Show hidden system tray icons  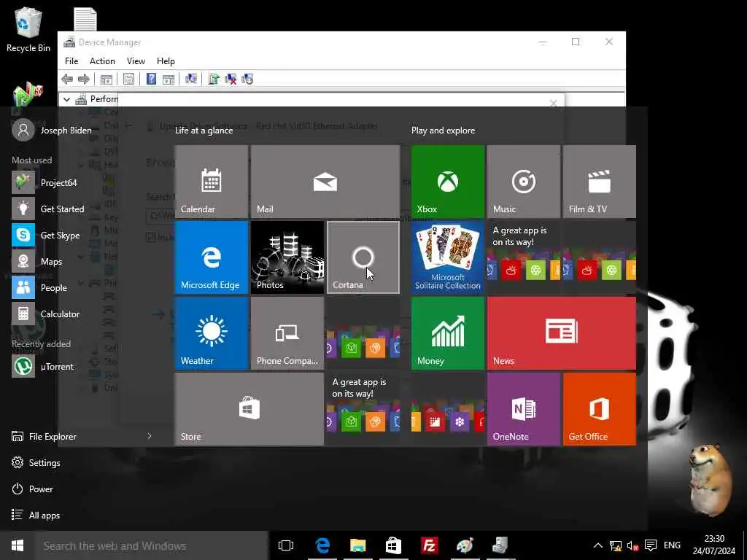click(x=598, y=545)
